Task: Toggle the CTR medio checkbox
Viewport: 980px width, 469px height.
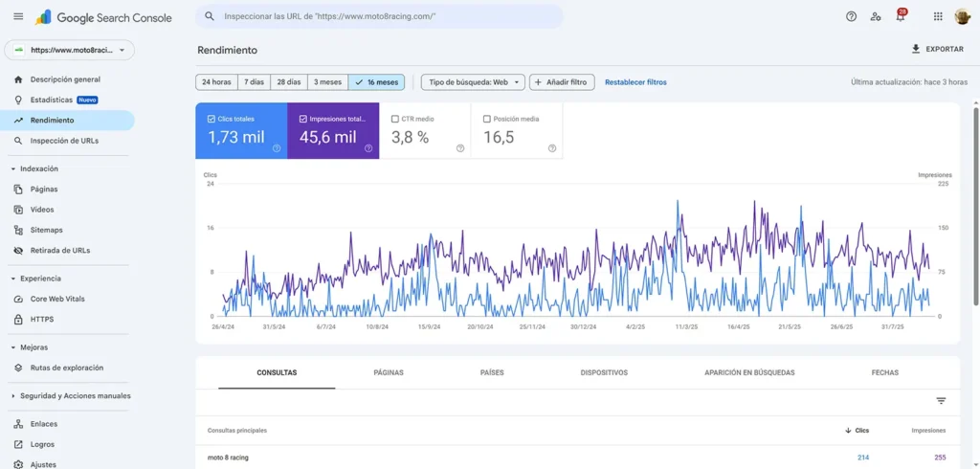Action: click(395, 120)
